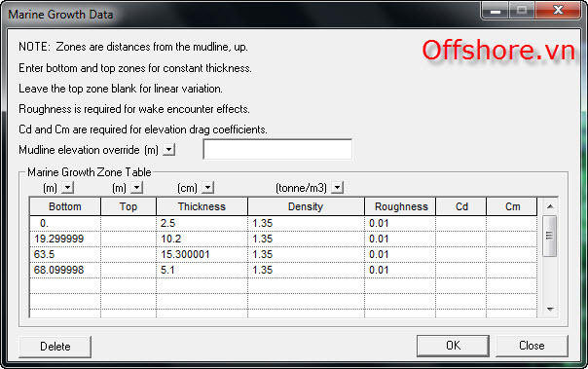Click the Bottom column header

65,206
